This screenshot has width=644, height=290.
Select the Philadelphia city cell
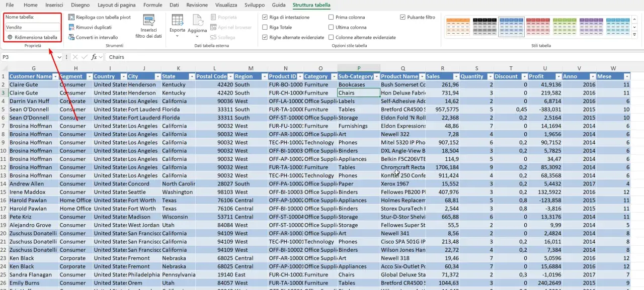tap(144, 275)
